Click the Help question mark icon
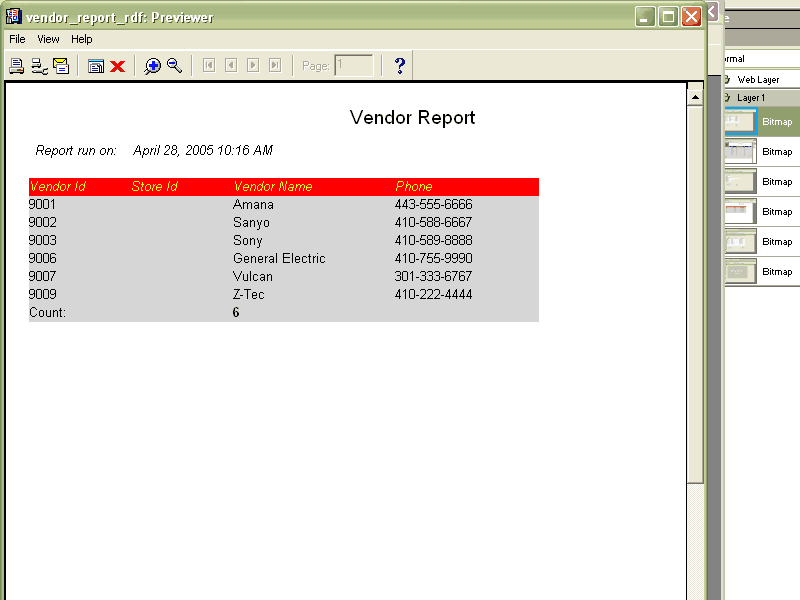Image resolution: width=800 pixels, height=600 pixels. pyautogui.click(x=400, y=66)
